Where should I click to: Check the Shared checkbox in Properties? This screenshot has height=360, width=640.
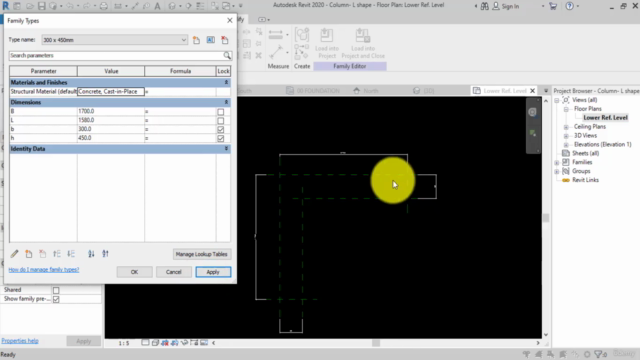coord(56,290)
